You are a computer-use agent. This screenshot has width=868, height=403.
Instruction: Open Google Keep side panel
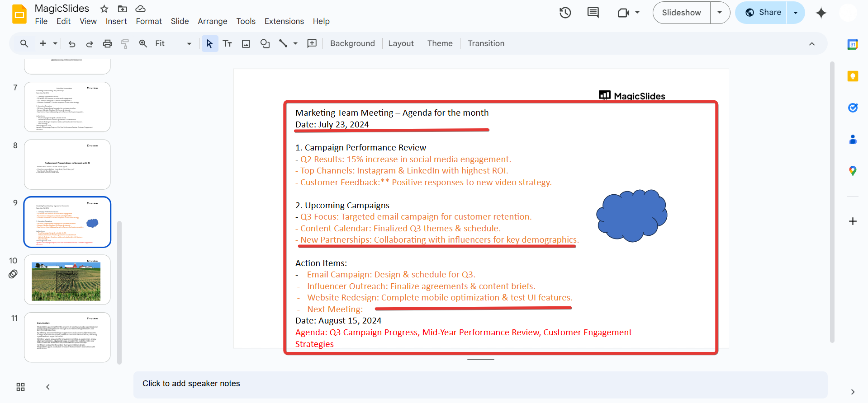(x=853, y=76)
